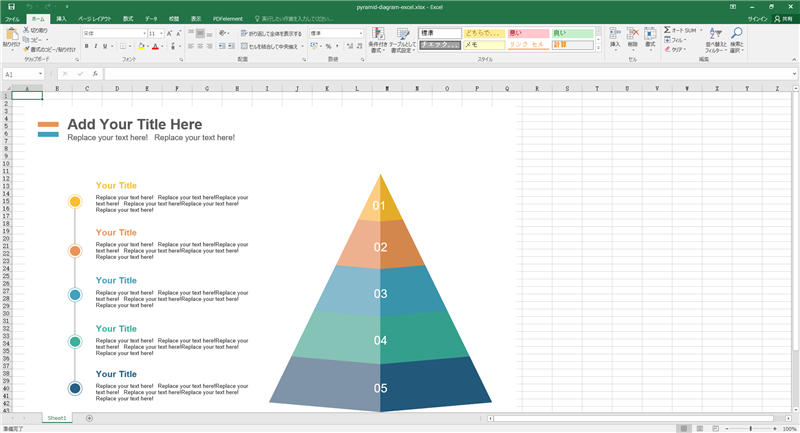
Task: Apply the Good (良い) green cell style
Action: [x=572, y=33]
